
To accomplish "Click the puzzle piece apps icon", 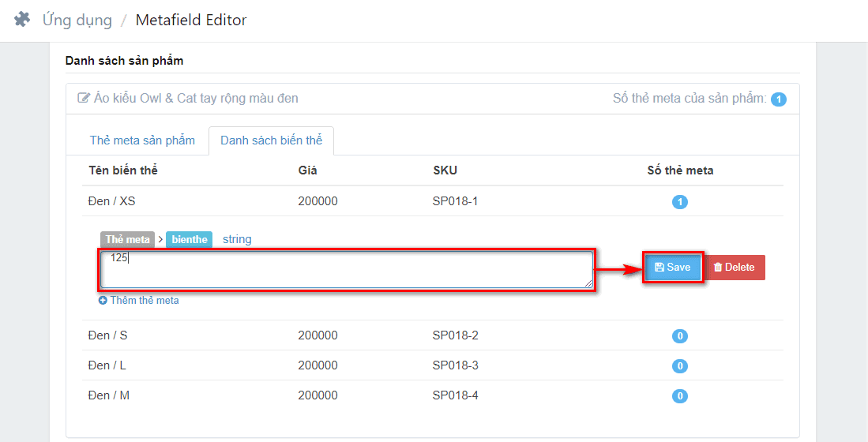I will pyautogui.click(x=22, y=20).
